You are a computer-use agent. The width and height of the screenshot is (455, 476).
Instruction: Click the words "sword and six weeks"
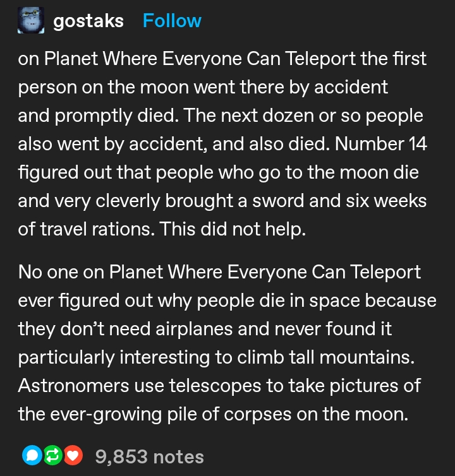(339, 201)
